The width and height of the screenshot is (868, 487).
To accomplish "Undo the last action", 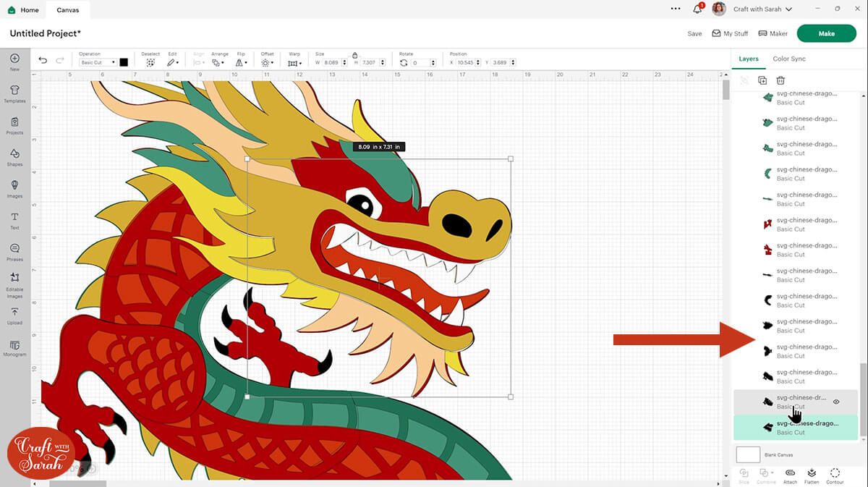I will pos(43,60).
